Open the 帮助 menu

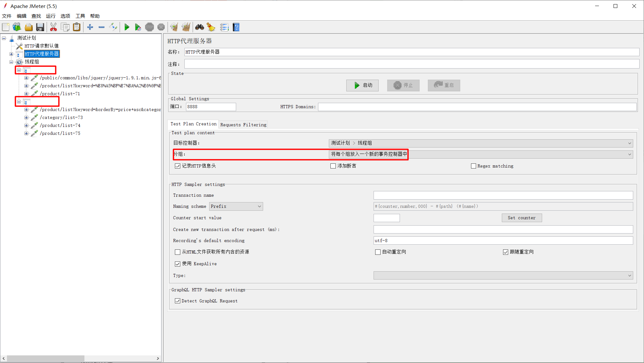pos(95,16)
